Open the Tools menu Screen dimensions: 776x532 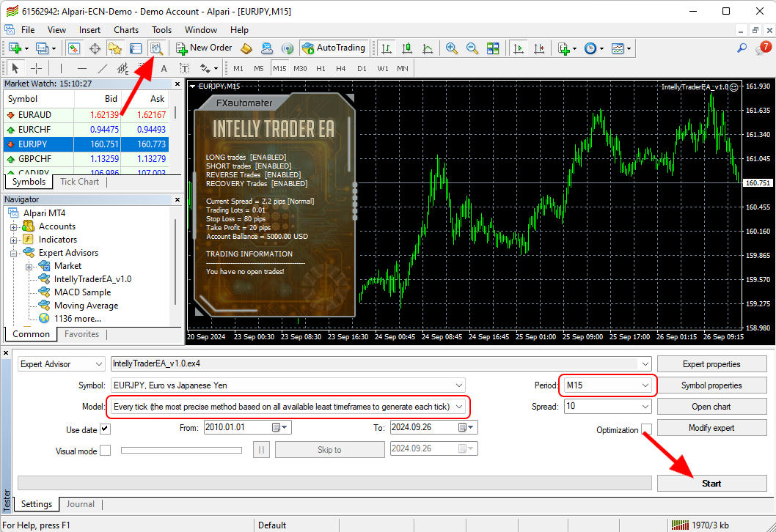pyautogui.click(x=161, y=29)
